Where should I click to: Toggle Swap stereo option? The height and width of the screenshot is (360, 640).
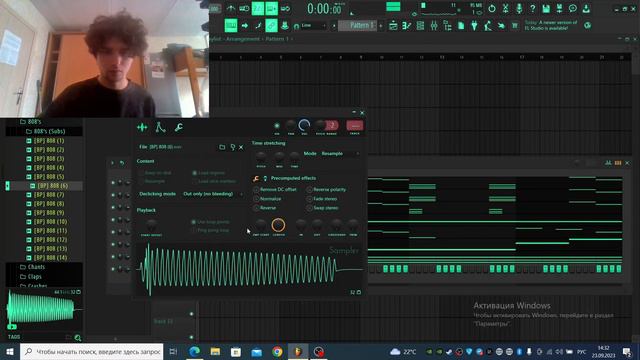point(309,208)
